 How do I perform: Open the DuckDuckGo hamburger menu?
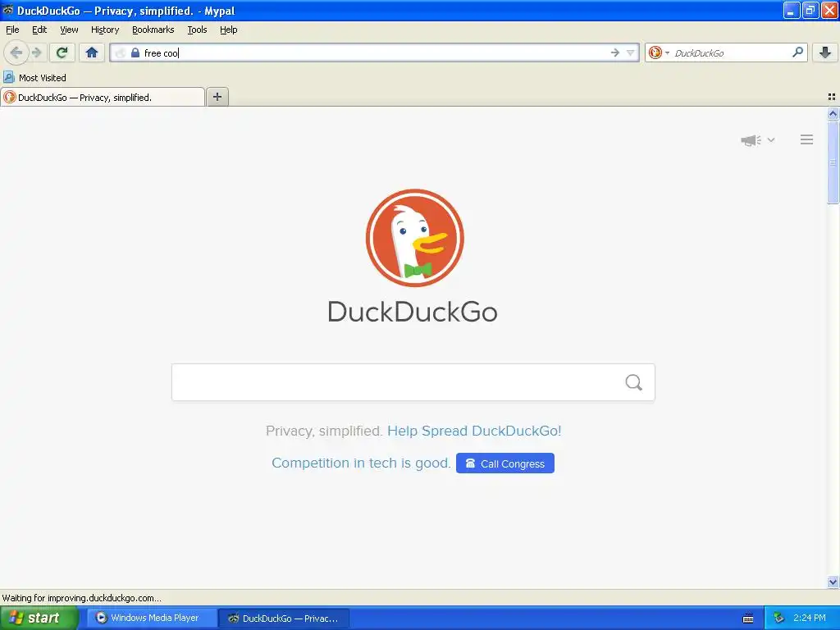pos(807,139)
